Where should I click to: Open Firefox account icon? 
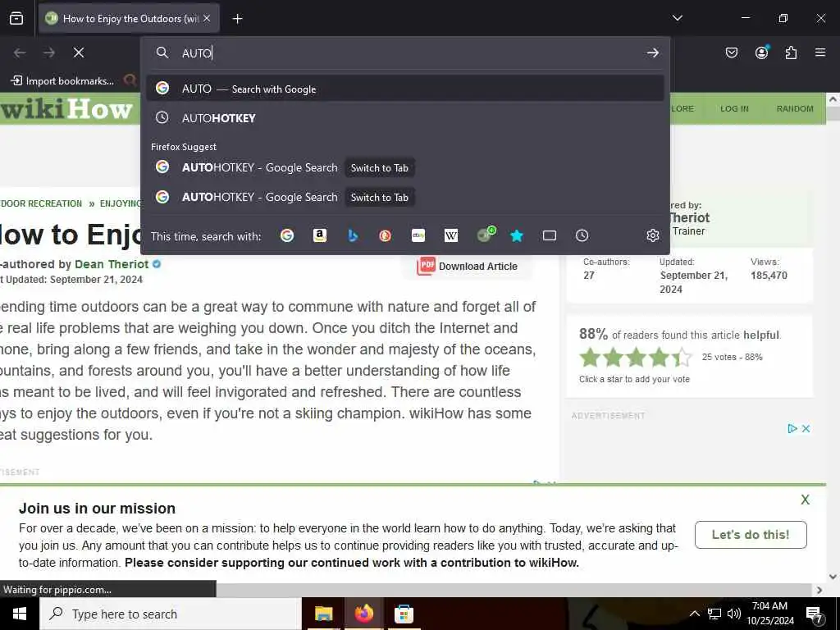(761, 52)
